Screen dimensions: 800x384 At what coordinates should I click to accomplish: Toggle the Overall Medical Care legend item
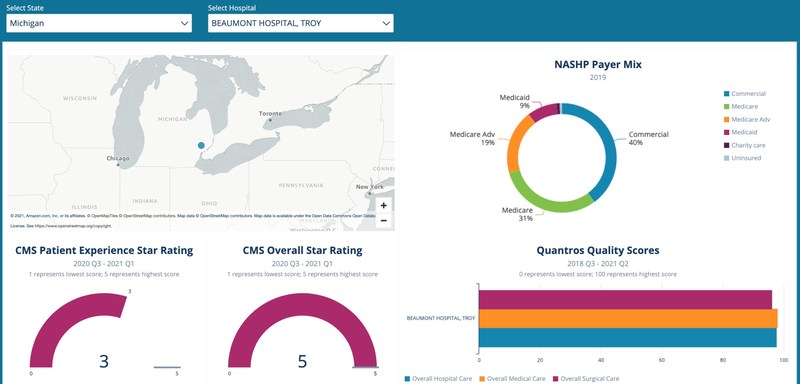click(x=513, y=379)
